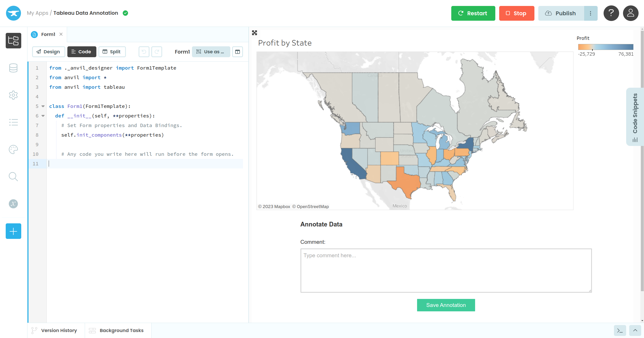This screenshot has height=338, width=644.
Task: Open the list panel in sidebar
Action: [13, 122]
